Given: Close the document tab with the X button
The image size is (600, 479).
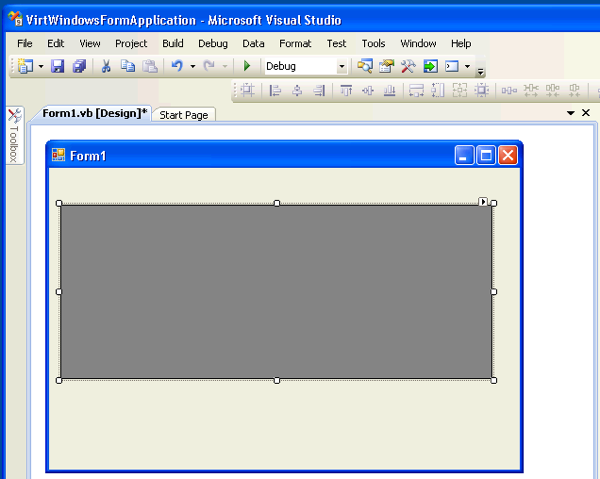Looking at the screenshot, I should coord(586,113).
